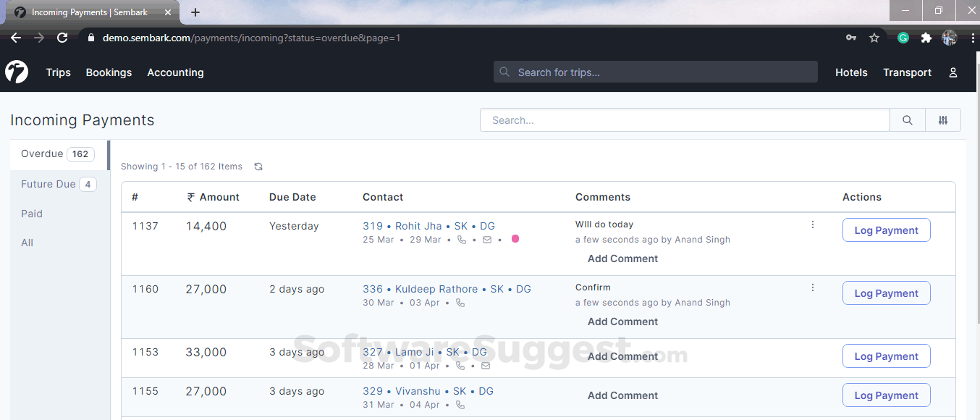Click the search magnifier icon
This screenshot has height=420, width=980.
click(x=907, y=119)
